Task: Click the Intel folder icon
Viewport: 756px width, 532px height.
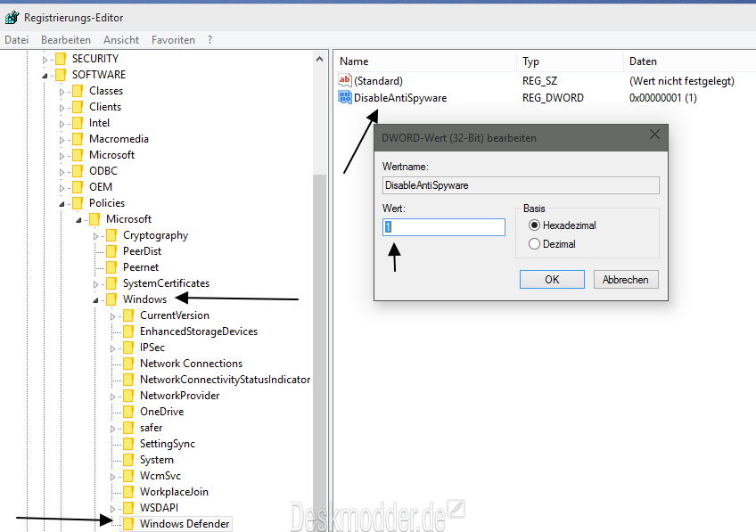Action: pos(78,123)
